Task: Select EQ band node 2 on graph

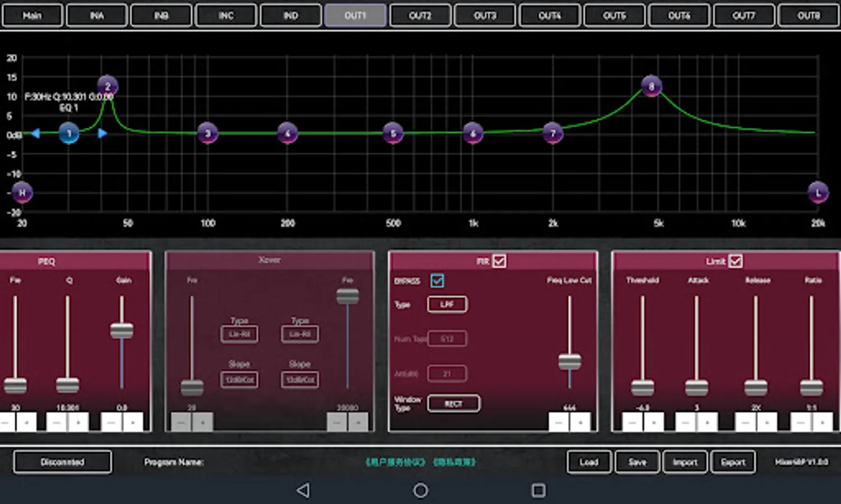Action: [108, 86]
